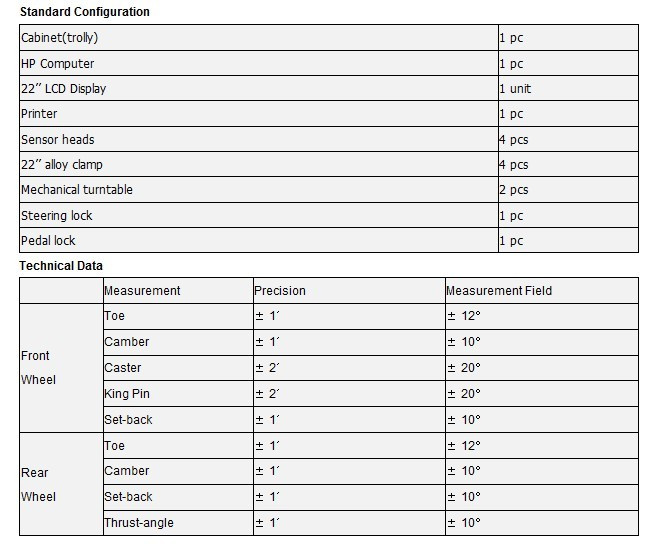
Task: Select the Sensor heads cell
Action: 259,139
